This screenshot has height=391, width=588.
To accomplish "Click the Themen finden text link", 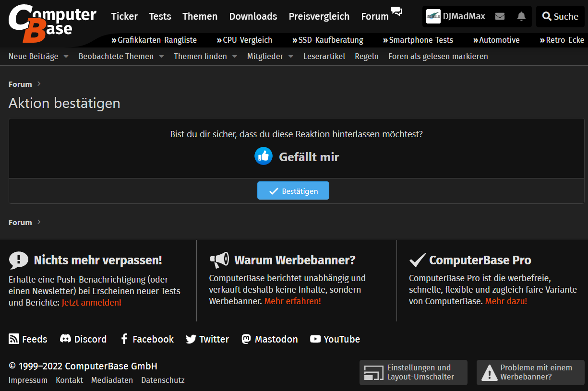I will [200, 57].
